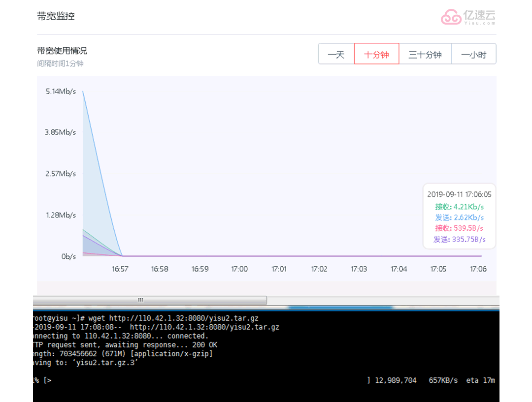Click the green 接收: 4.21Kb/s tooltip value
The width and height of the screenshot is (532, 402).
460,207
